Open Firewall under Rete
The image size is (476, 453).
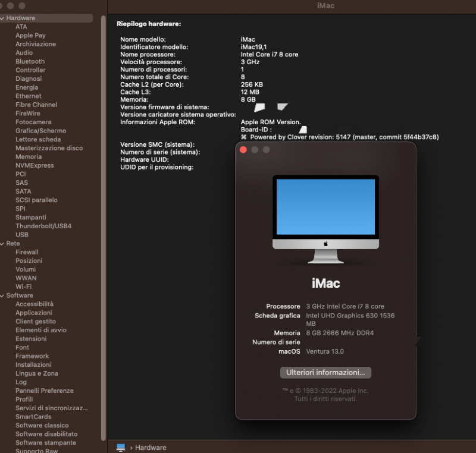[x=27, y=252]
